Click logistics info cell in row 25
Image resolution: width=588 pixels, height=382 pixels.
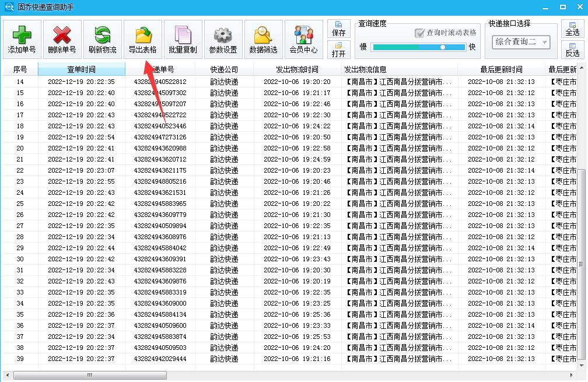coord(399,204)
